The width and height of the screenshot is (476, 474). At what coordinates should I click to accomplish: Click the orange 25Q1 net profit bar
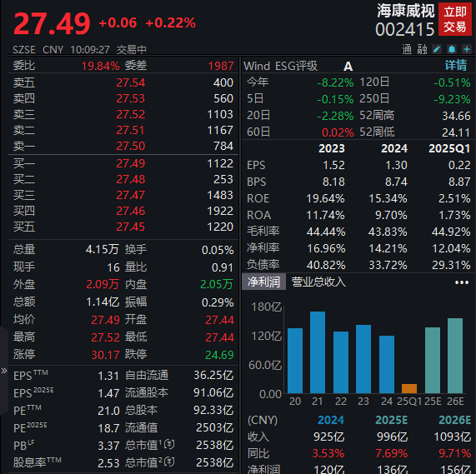coord(409,389)
